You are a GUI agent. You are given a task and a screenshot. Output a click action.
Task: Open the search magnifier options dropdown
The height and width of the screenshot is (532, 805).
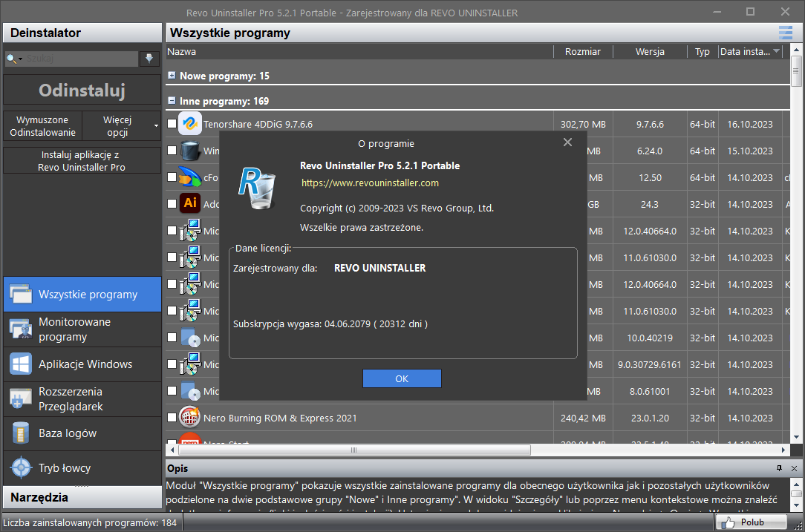[x=14, y=59]
